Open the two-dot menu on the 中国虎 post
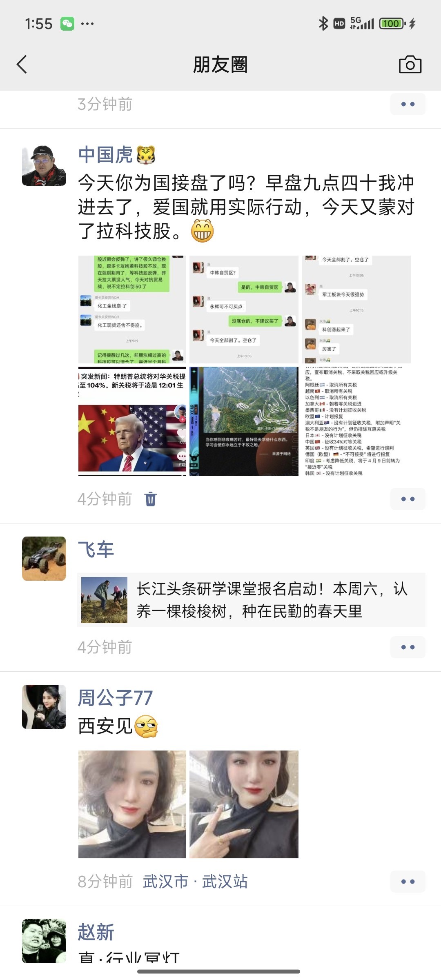This screenshot has width=441, height=980. pyautogui.click(x=408, y=499)
